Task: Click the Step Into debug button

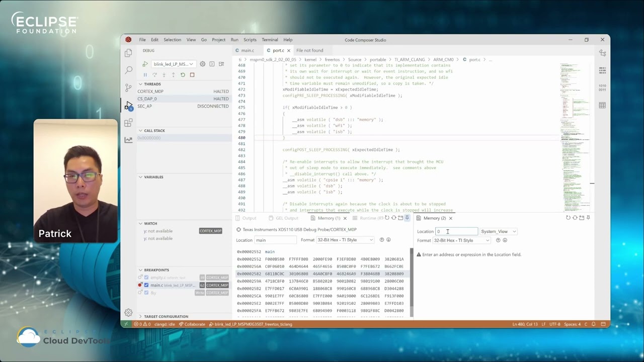Action: 164,75
